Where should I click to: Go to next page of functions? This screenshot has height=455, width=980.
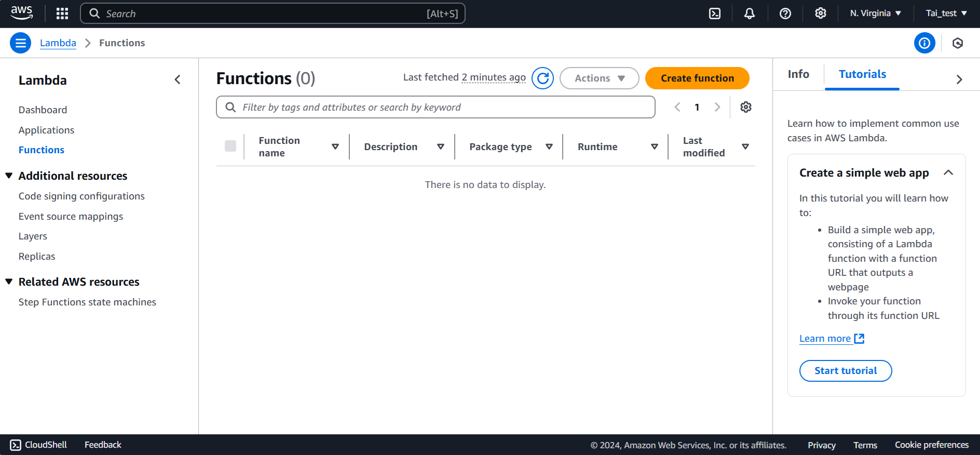pos(717,107)
